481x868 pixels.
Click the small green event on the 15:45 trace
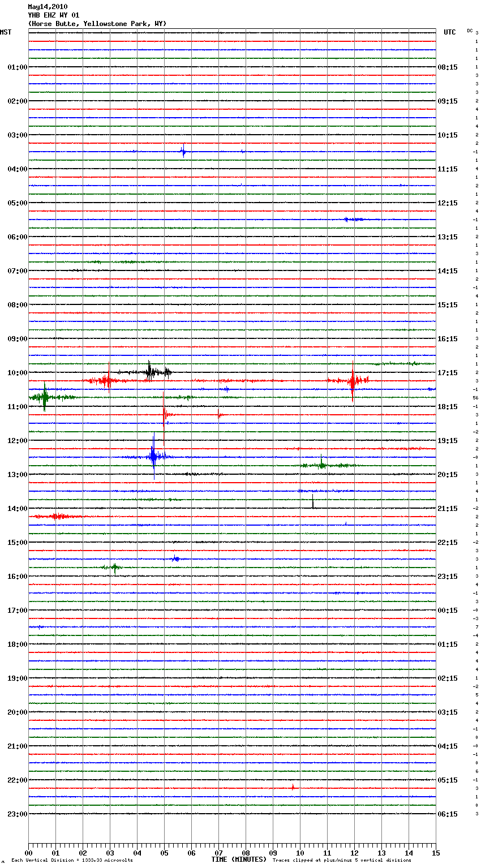114,568
